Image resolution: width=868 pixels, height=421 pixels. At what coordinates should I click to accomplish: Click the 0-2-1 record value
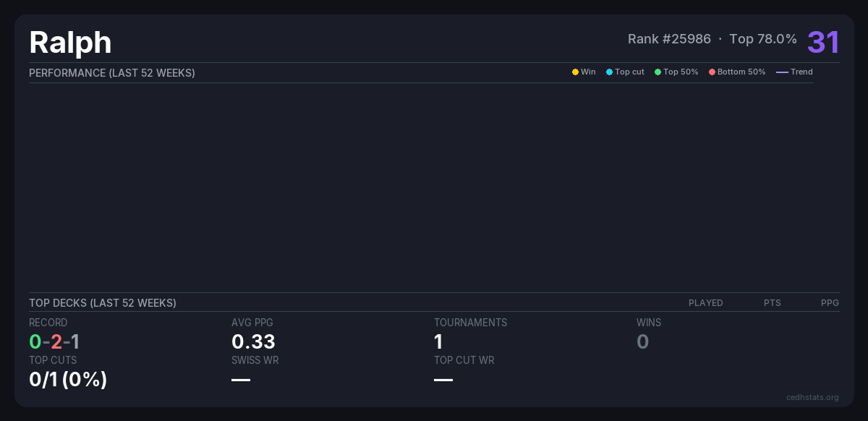pos(54,341)
